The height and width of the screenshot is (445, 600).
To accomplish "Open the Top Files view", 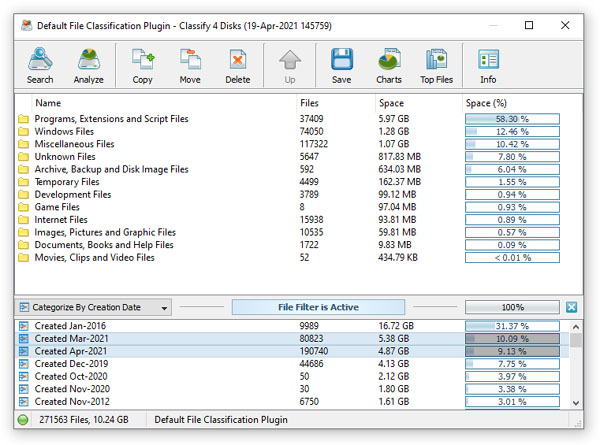I will [x=436, y=65].
